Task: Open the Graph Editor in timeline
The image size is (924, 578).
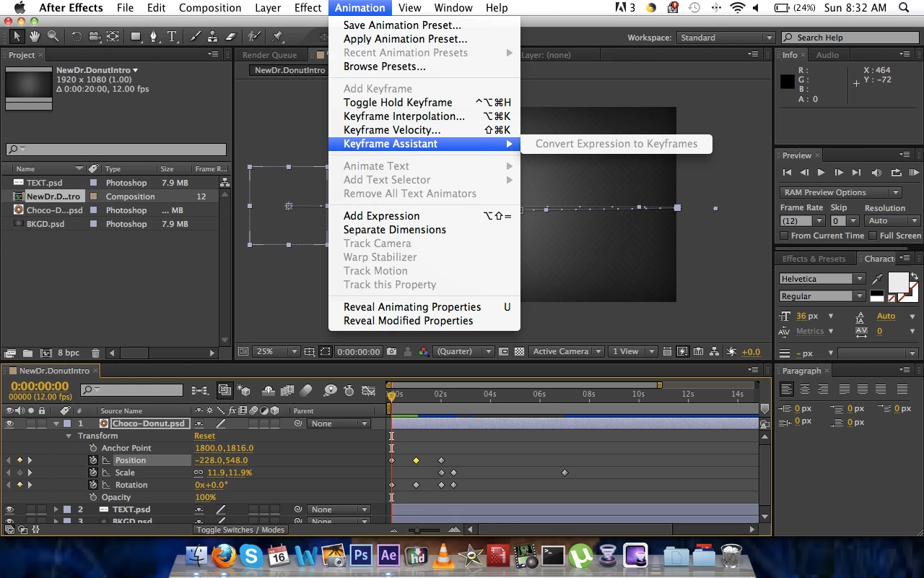Action: coord(369,390)
